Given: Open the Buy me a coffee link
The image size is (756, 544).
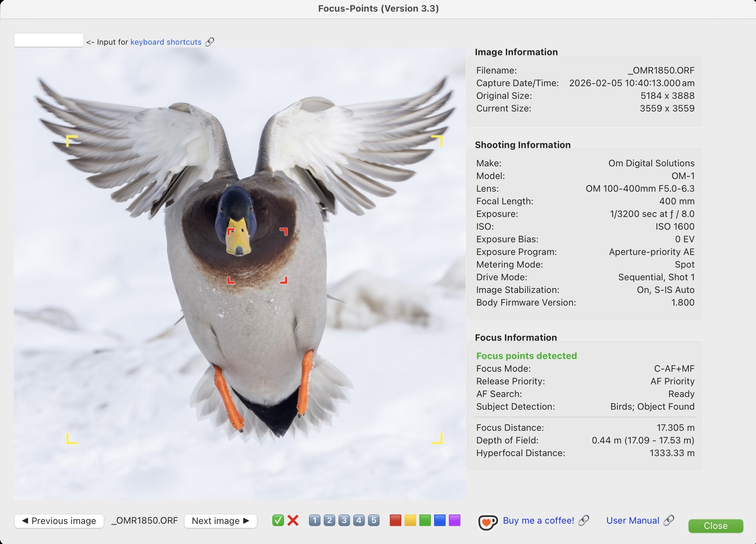Looking at the screenshot, I should tap(538, 520).
